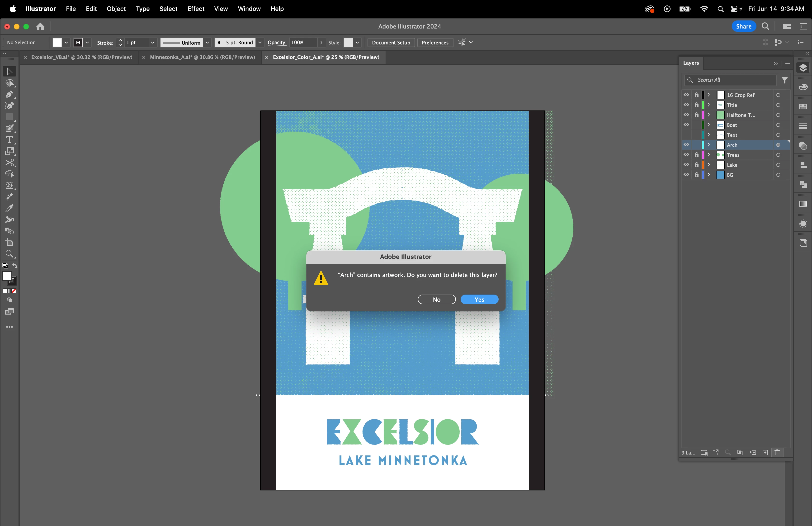Click the delete layer trash icon
This screenshot has height=526, width=812.
click(777, 452)
